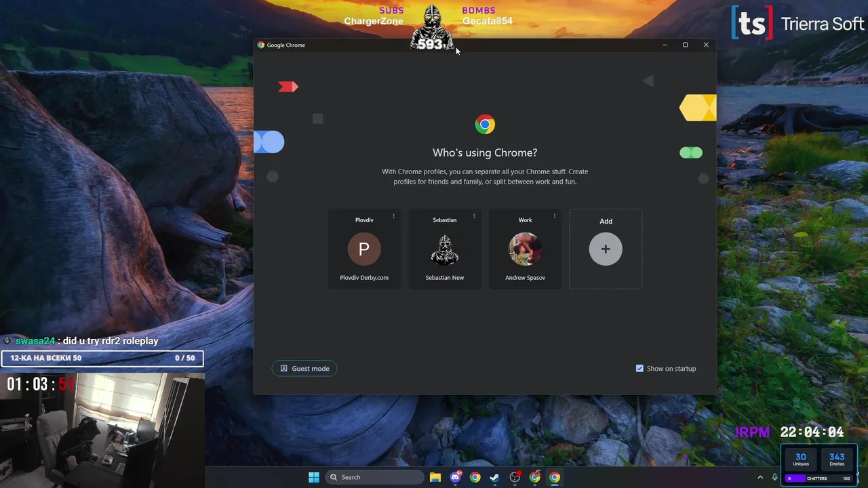This screenshot has height=488, width=868.
Task: Launch Guest mode
Action: coord(304,369)
